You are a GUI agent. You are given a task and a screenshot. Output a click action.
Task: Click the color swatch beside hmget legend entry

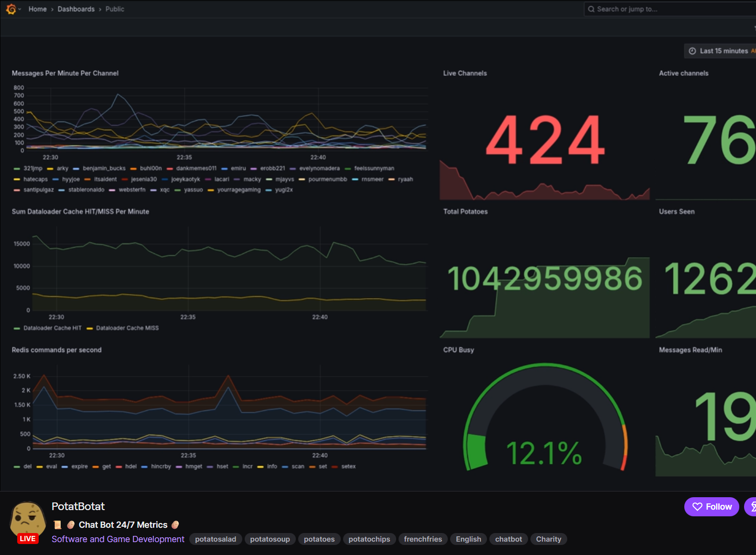click(x=179, y=467)
